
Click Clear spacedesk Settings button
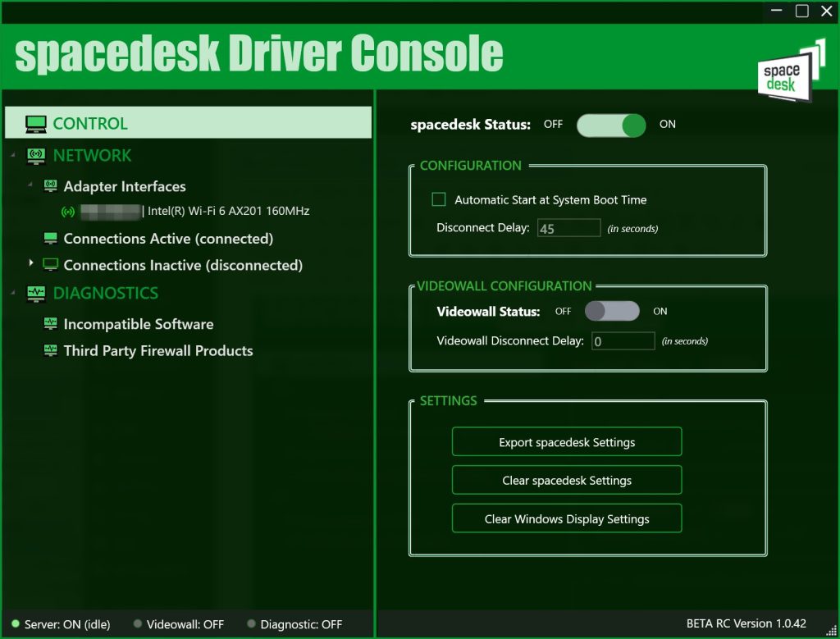(x=567, y=480)
